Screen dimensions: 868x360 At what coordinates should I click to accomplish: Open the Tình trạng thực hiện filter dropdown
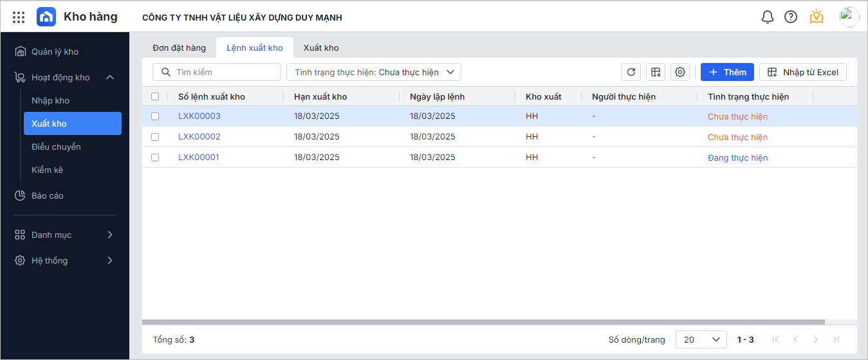tap(374, 72)
